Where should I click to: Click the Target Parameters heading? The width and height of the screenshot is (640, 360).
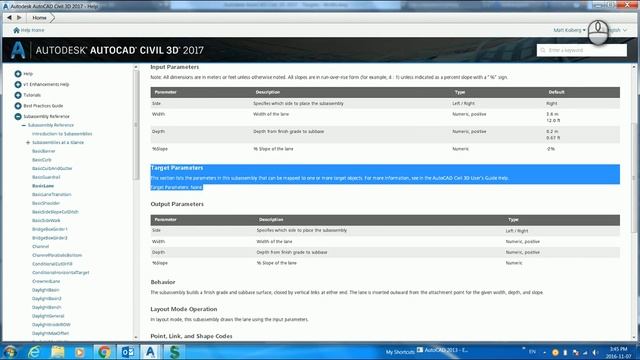177,168
